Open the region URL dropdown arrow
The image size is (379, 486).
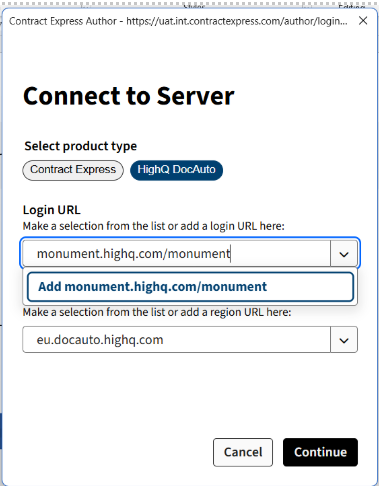344,340
